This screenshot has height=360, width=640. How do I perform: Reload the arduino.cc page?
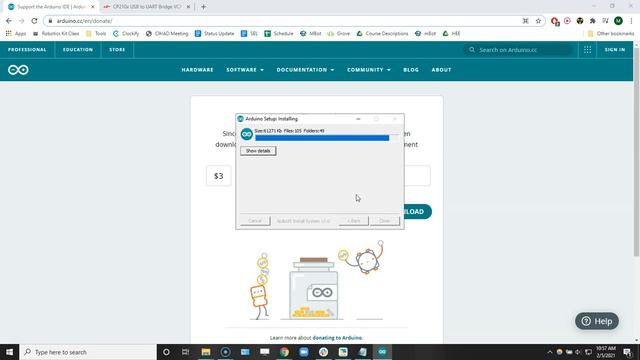34,21
